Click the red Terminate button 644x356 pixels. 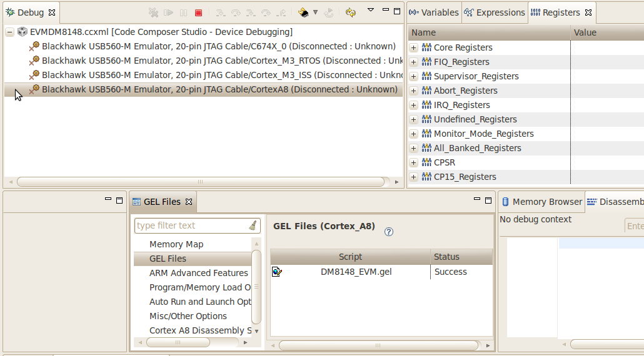point(198,12)
